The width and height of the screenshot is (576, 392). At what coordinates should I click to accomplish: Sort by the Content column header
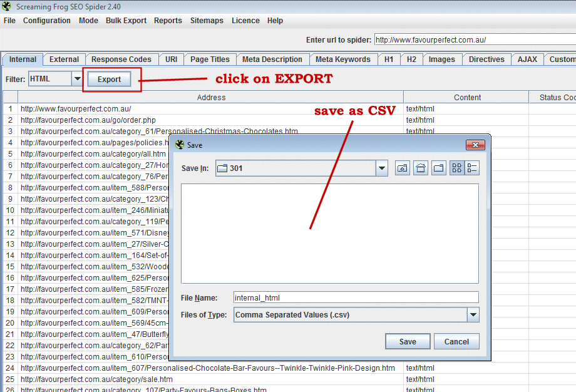[467, 97]
